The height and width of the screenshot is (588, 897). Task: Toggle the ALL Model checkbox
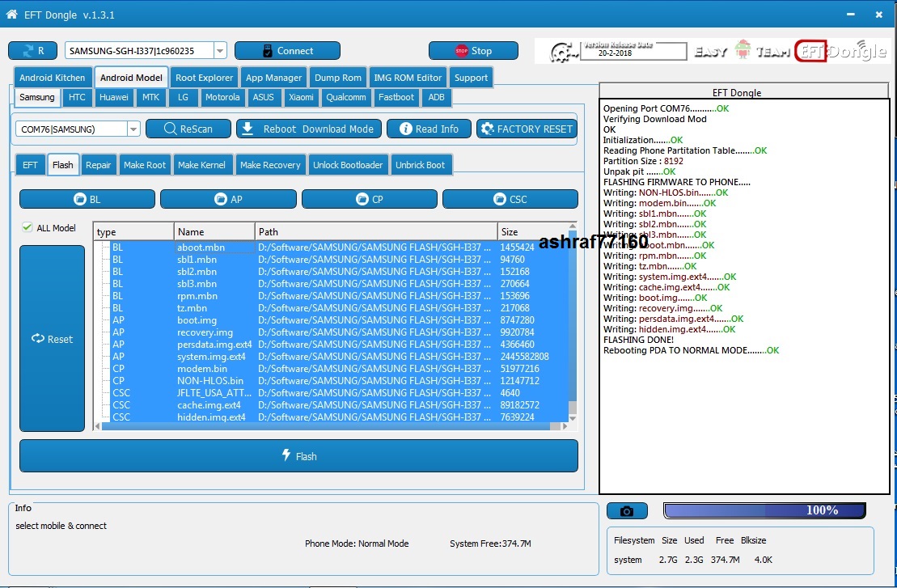27,227
